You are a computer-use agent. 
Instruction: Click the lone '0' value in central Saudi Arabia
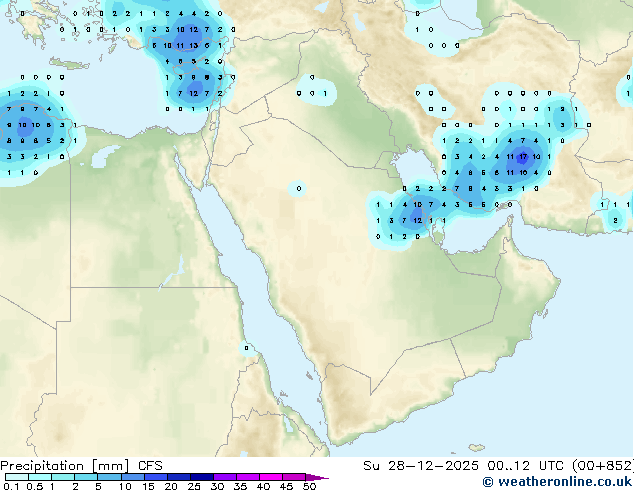click(x=298, y=188)
